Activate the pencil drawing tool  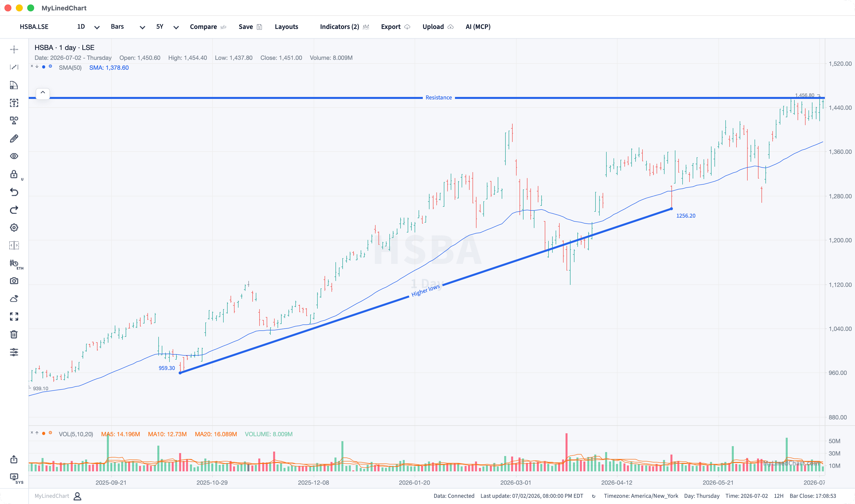point(14,138)
